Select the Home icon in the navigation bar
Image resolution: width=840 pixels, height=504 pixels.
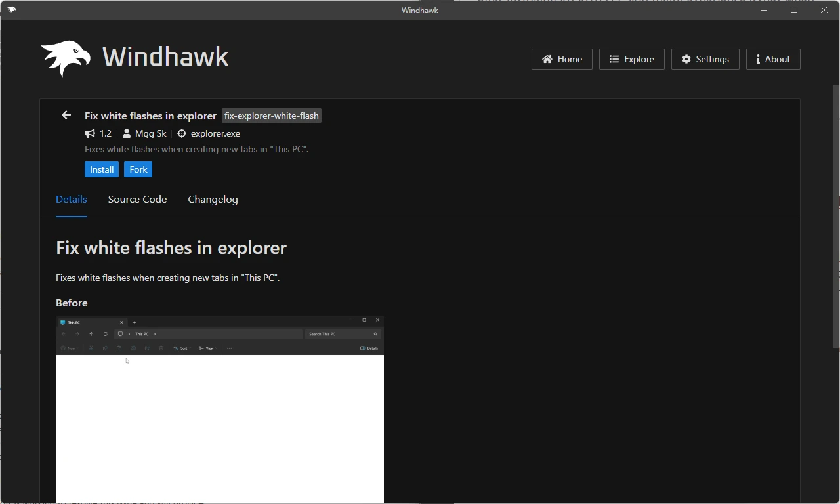coord(547,59)
